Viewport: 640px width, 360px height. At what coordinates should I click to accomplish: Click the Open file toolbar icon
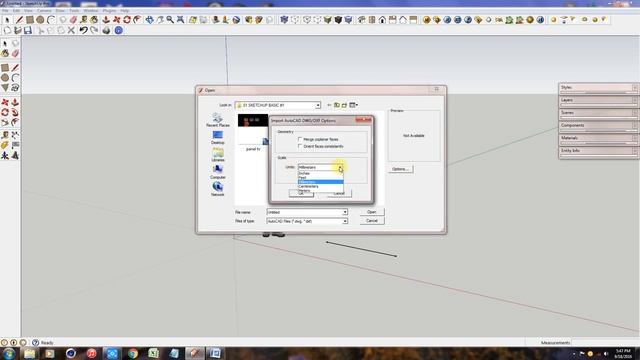[18, 31]
